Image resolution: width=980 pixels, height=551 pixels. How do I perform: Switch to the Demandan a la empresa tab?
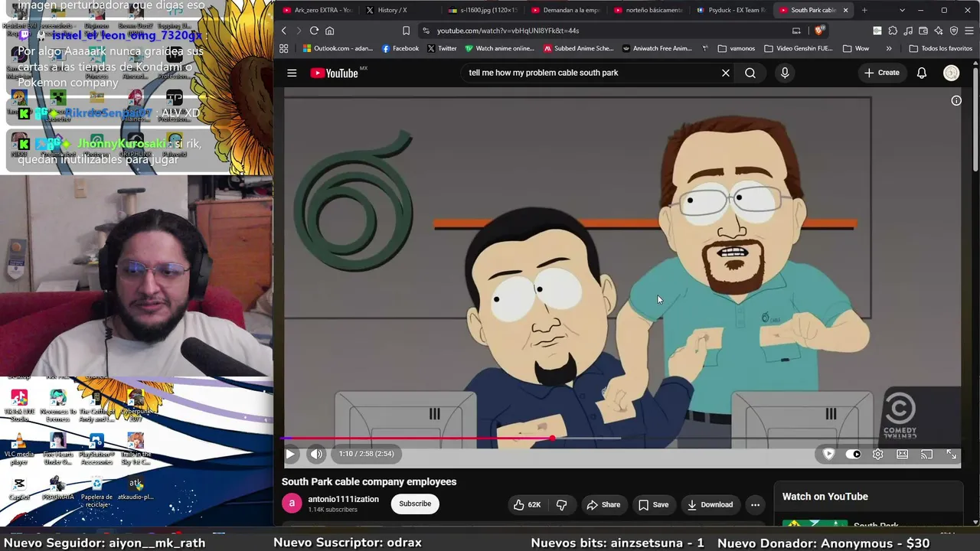[565, 10]
